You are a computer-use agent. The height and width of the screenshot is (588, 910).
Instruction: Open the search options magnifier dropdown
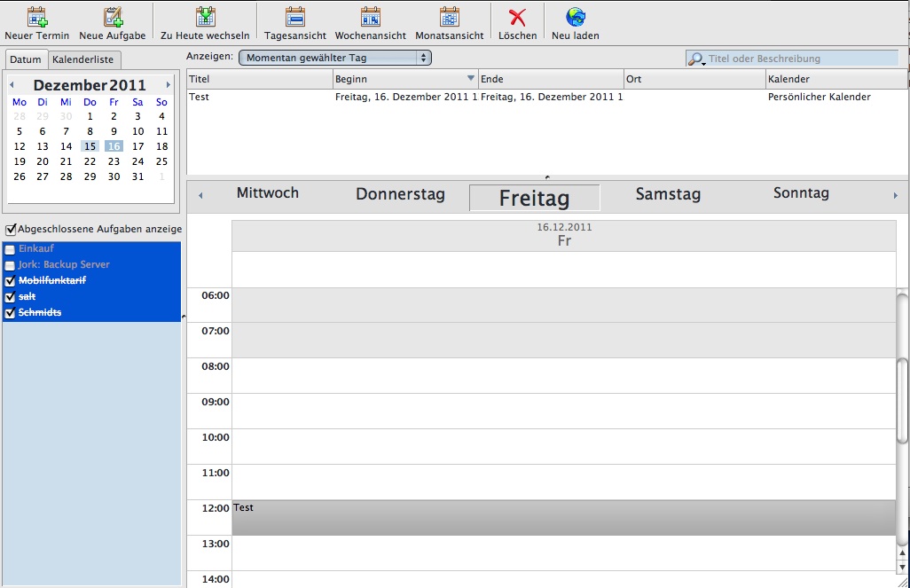(697, 59)
